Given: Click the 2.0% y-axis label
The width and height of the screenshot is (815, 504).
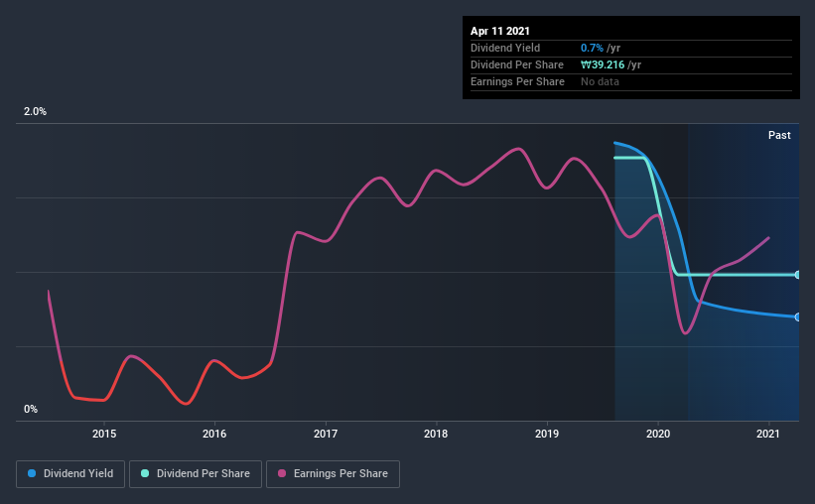Looking at the screenshot, I should (35, 111).
